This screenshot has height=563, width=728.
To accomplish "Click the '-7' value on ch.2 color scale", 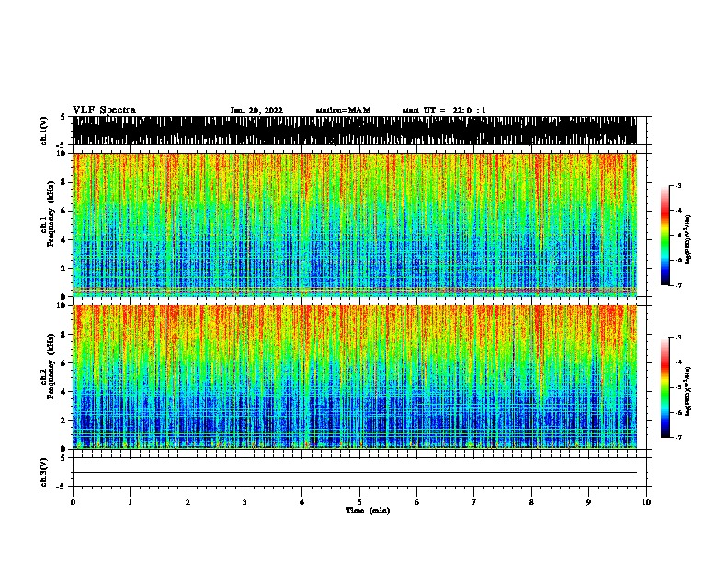I will [678, 437].
